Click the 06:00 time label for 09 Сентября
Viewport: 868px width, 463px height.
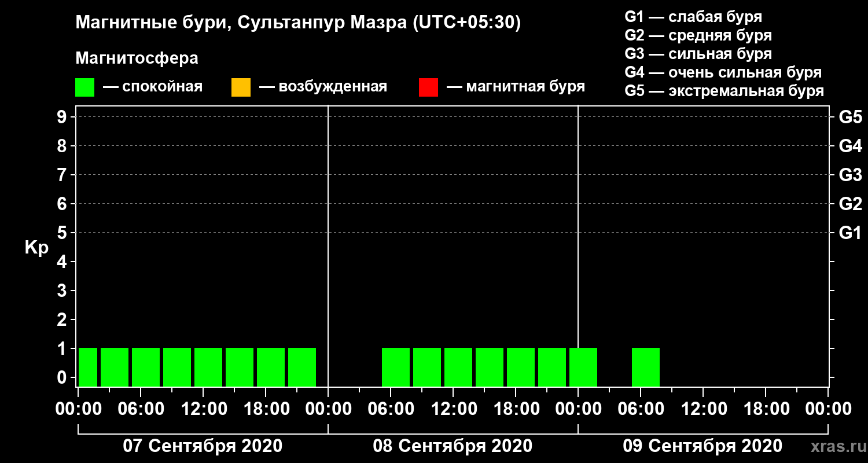(x=640, y=409)
